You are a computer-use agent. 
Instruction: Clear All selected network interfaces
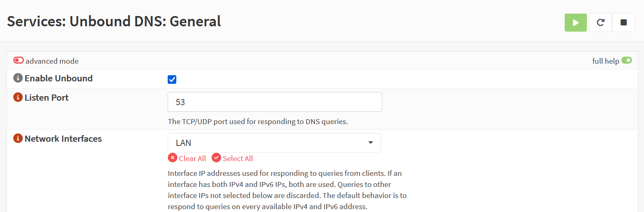[x=187, y=158]
